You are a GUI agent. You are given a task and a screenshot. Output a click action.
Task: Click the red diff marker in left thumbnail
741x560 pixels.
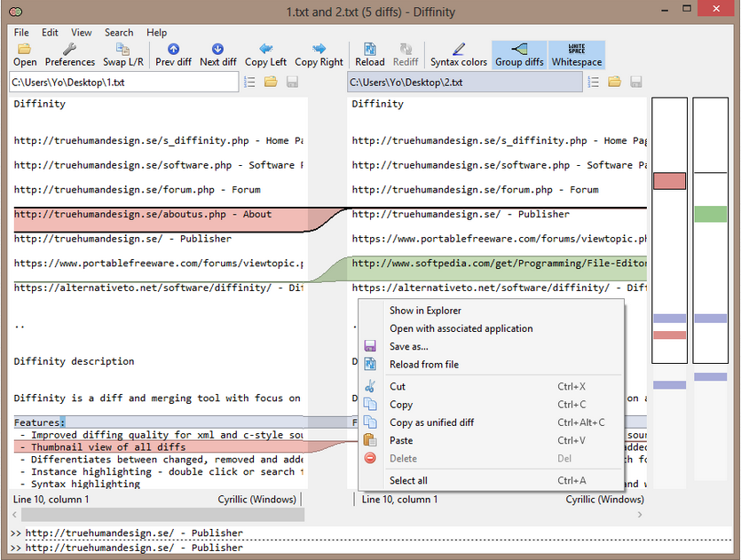[x=669, y=181]
